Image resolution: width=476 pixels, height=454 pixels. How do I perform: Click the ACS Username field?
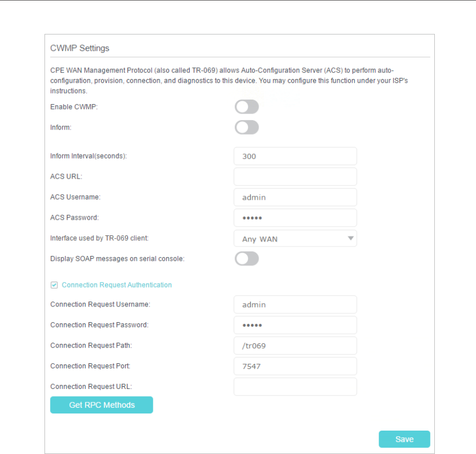[295, 197]
